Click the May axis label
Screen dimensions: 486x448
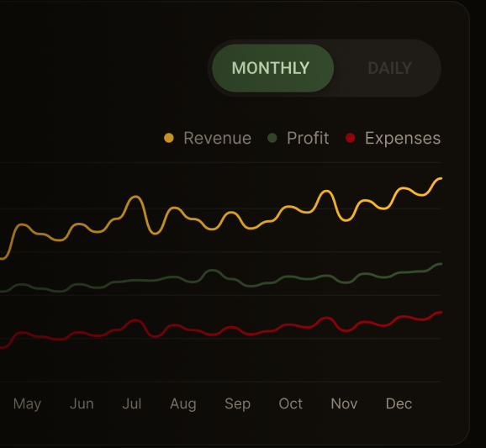(x=27, y=404)
